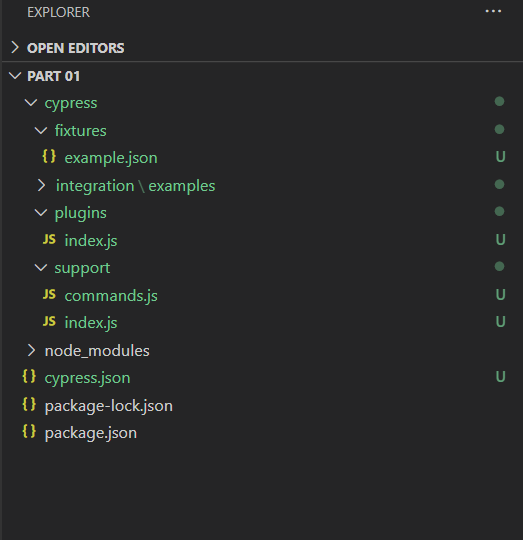Collapse the cypress folder chevron
The image size is (523, 540).
tap(31, 102)
